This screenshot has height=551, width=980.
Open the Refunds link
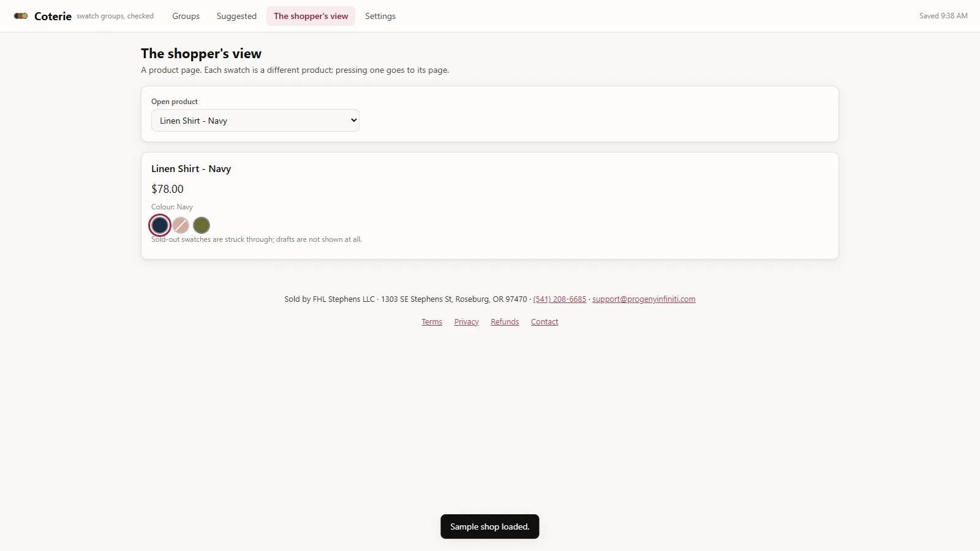pos(505,322)
